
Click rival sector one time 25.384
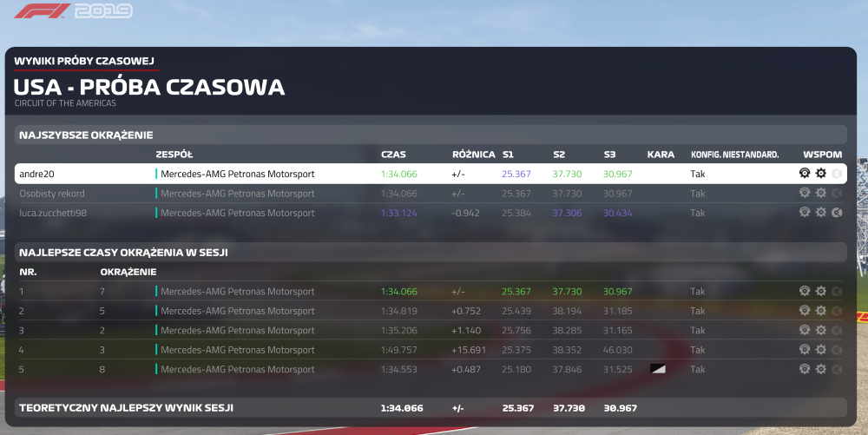[x=516, y=213]
